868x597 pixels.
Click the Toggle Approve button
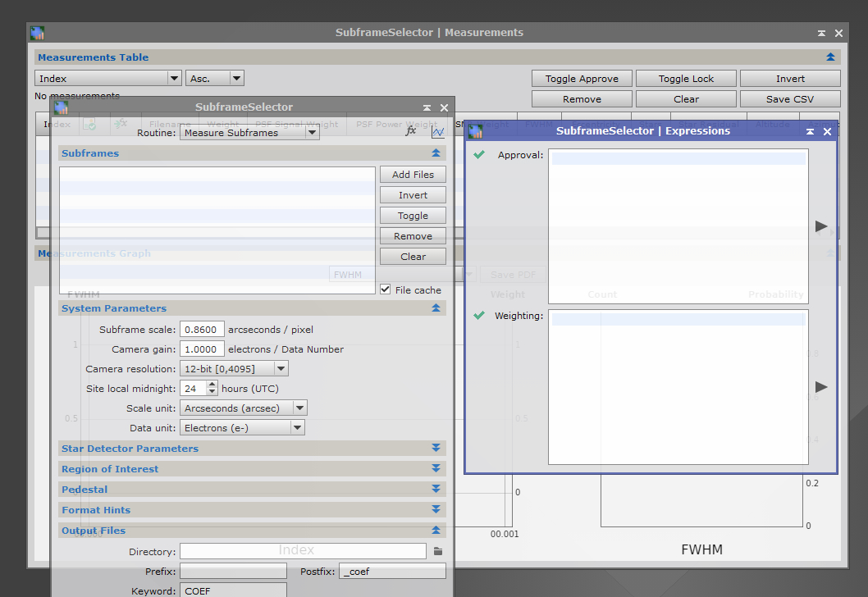[x=582, y=79]
